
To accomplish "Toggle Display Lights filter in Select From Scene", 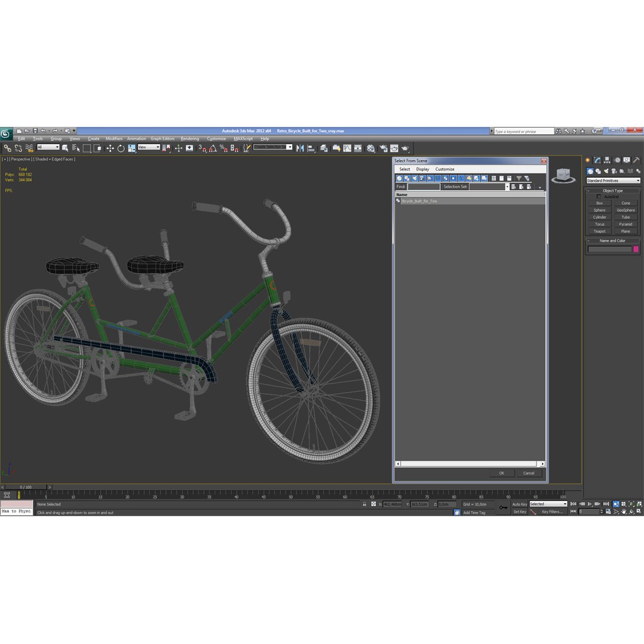I will (414, 178).
